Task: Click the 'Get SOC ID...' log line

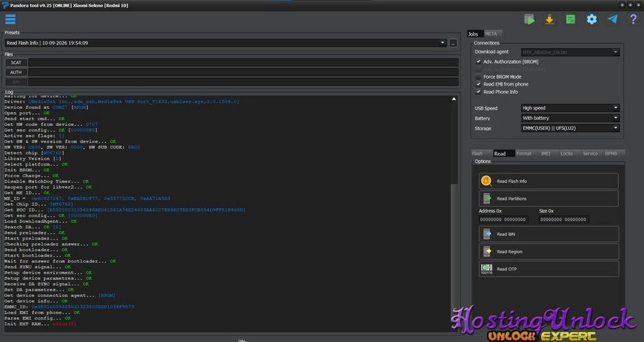Action: (x=124, y=209)
